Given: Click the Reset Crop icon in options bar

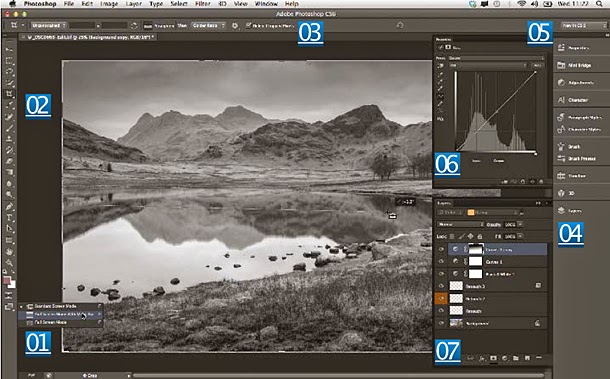Looking at the screenshot, I should click(400, 25).
